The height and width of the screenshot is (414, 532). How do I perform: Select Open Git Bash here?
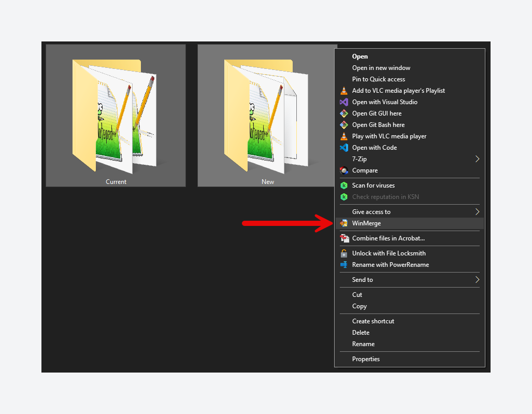coord(410,125)
